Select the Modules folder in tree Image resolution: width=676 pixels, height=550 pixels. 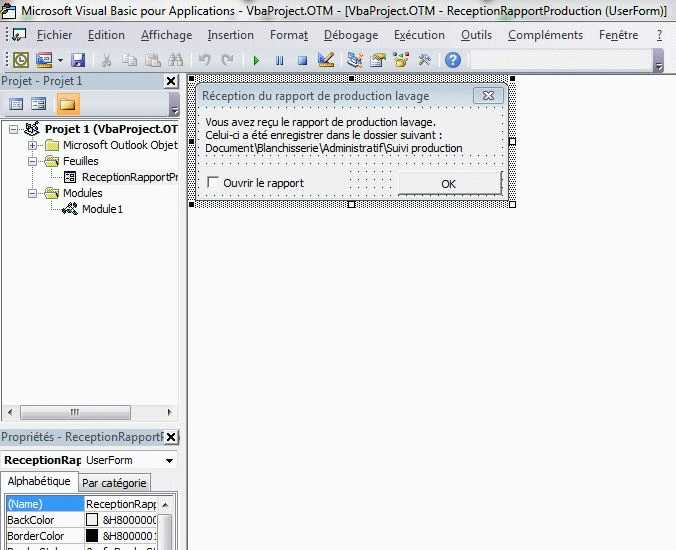pyautogui.click(x=83, y=193)
